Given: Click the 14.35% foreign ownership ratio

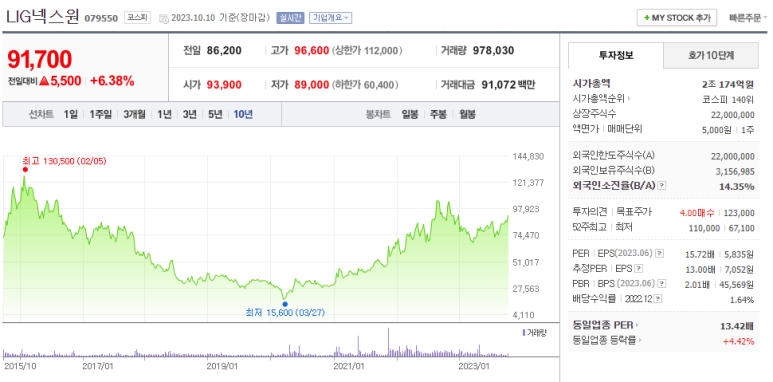Looking at the screenshot, I should point(736,186).
